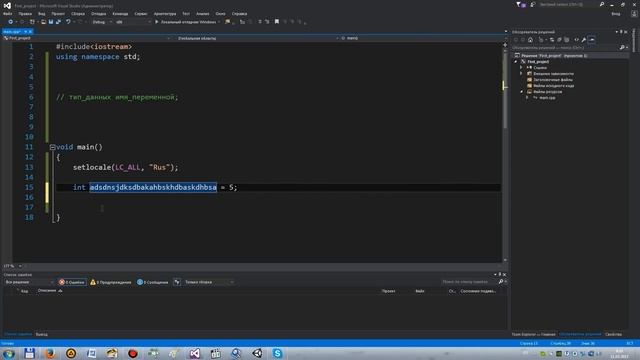Collapse the void main() code block
This screenshot has width=640, height=360.
pos(52,147)
